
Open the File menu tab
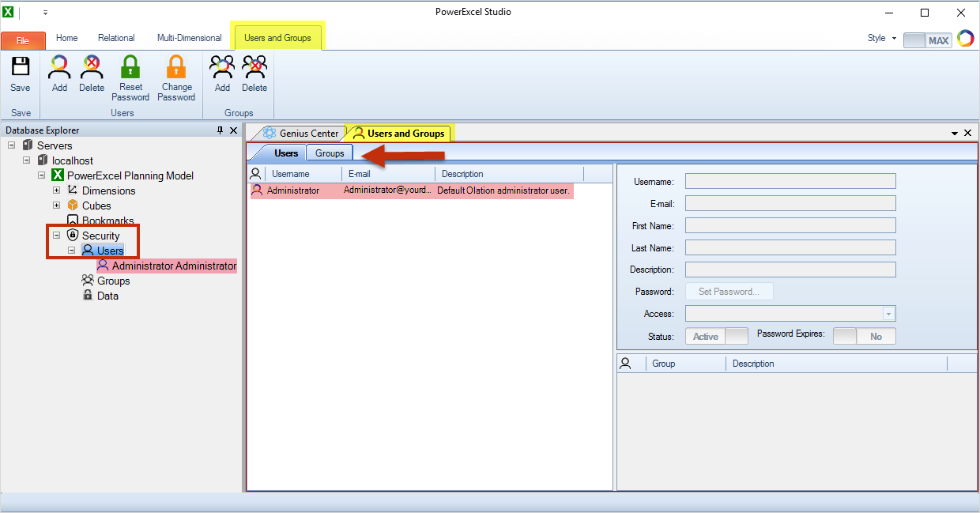tap(23, 40)
